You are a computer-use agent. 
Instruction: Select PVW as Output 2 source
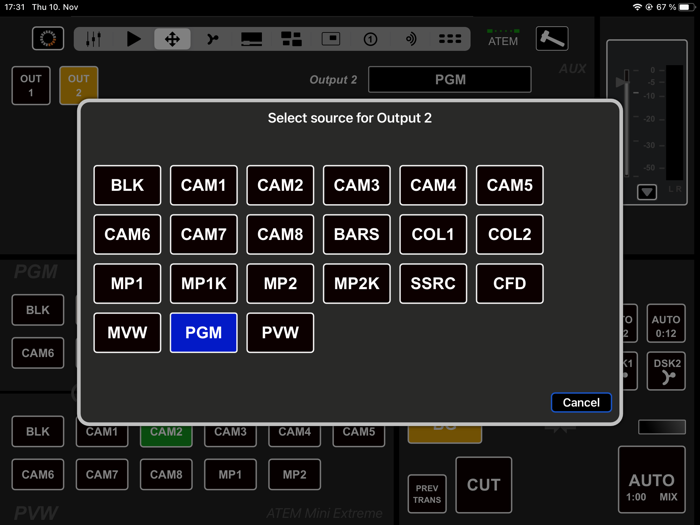coord(280,333)
